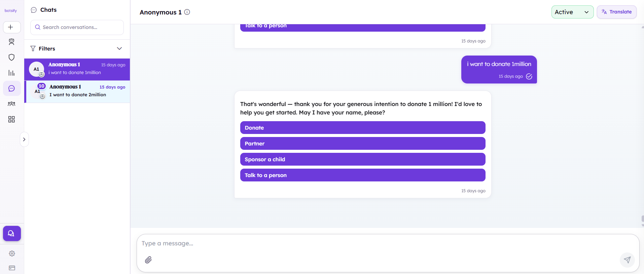
Task: Open the Active status dropdown
Action: (572, 12)
